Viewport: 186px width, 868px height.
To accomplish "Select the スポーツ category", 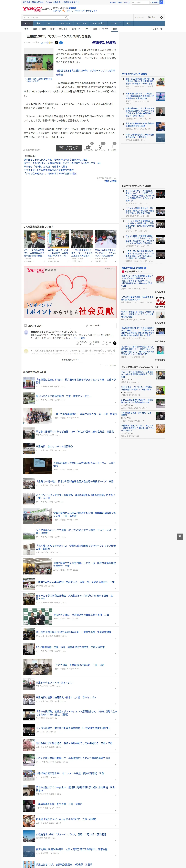I will [76, 29].
